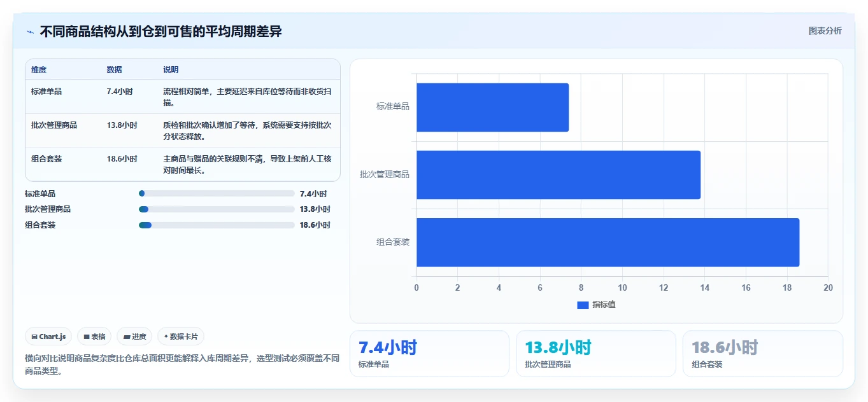The image size is (868, 402).
Task: Click the 数据 table column header
Action: (x=115, y=70)
